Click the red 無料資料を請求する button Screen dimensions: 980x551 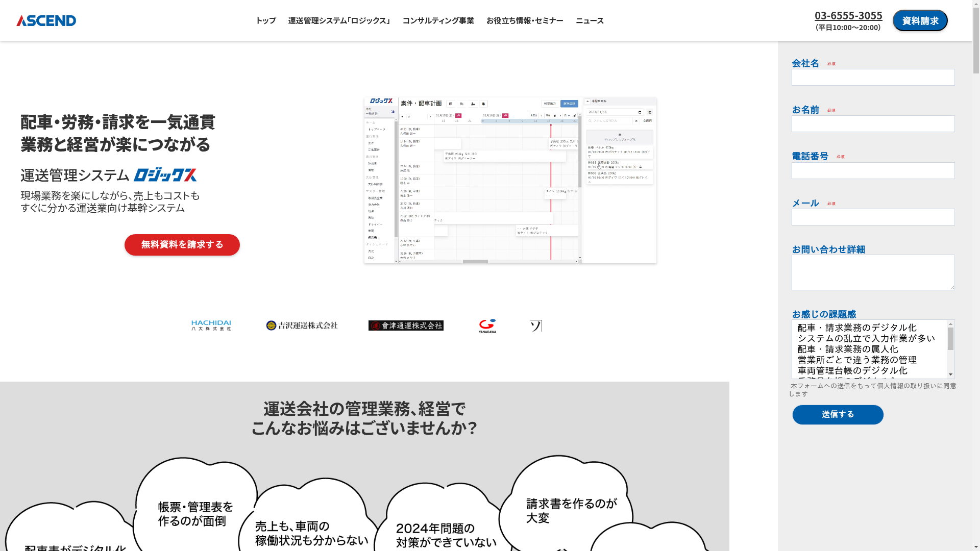(x=182, y=245)
